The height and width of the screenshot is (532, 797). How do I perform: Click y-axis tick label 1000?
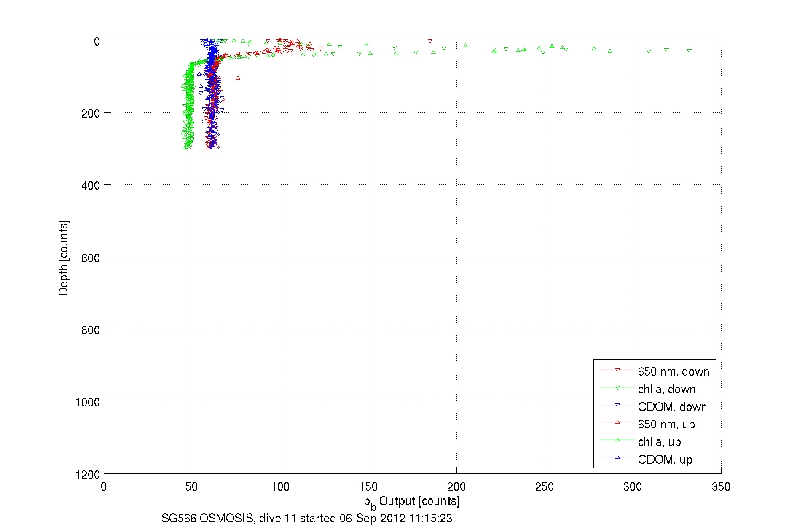[x=88, y=402]
